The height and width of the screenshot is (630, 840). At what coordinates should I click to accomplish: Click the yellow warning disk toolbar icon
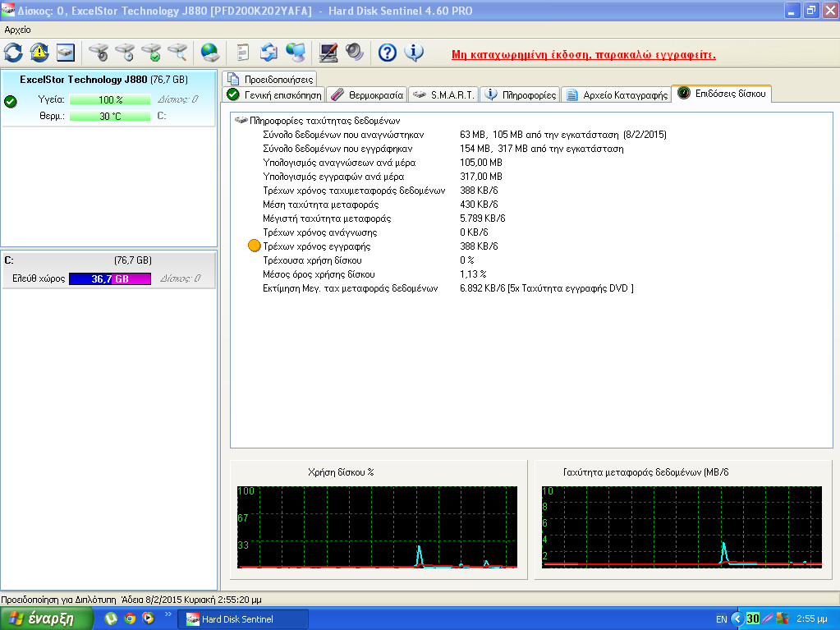coord(39,53)
